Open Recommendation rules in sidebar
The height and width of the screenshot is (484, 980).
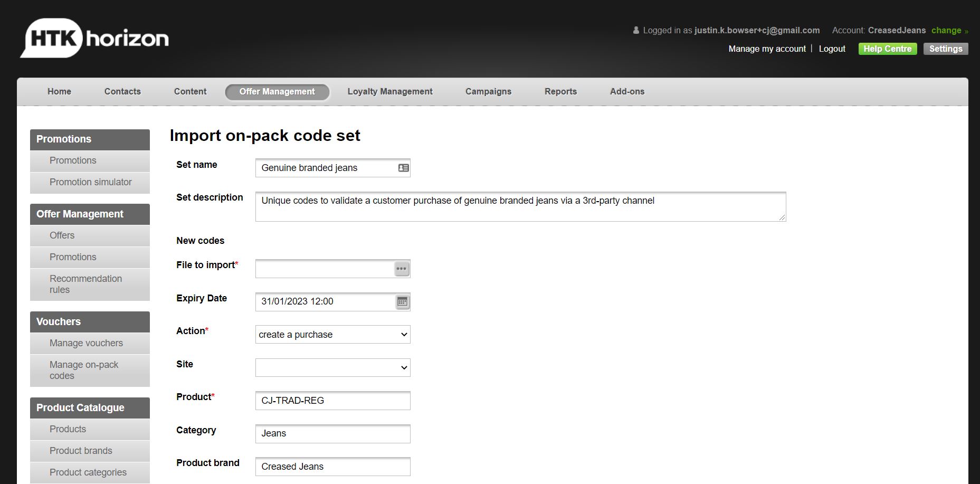pos(90,284)
